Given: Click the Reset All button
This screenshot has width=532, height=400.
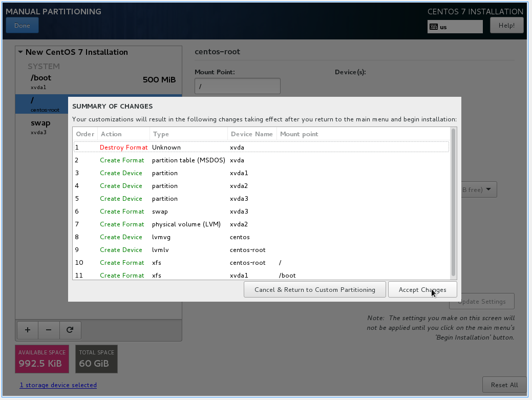Looking at the screenshot, I should 504,385.
